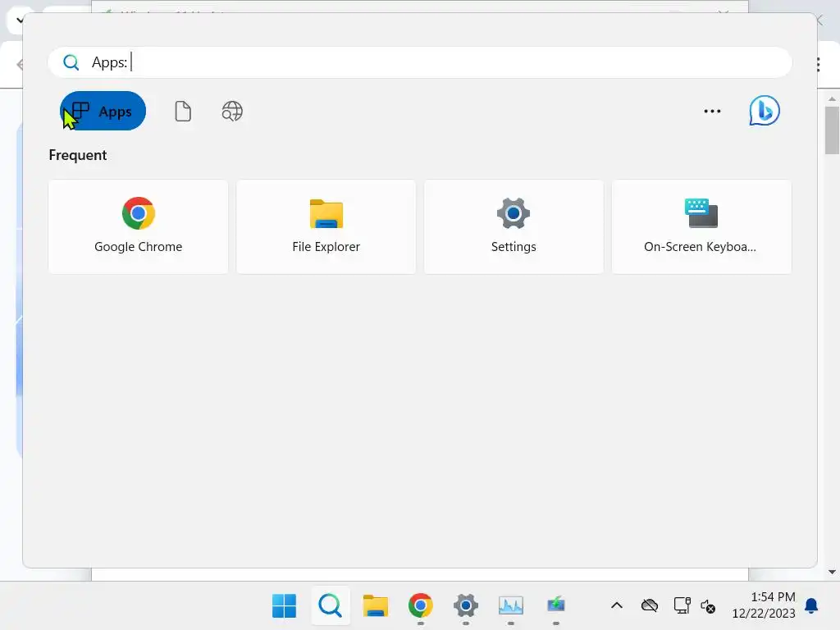Open Settings gear on the taskbar
The image size is (840, 630).
point(466,606)
